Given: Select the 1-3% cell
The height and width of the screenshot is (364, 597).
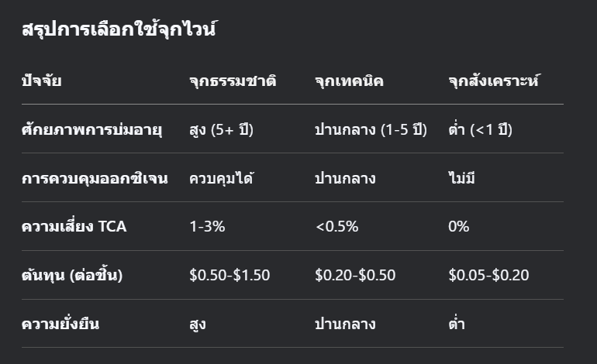Looking at the screenshot, I should [208, 227].
